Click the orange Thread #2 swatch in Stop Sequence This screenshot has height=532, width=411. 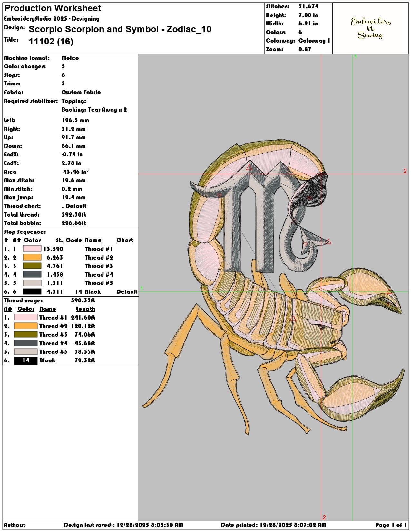pos(32,257)
